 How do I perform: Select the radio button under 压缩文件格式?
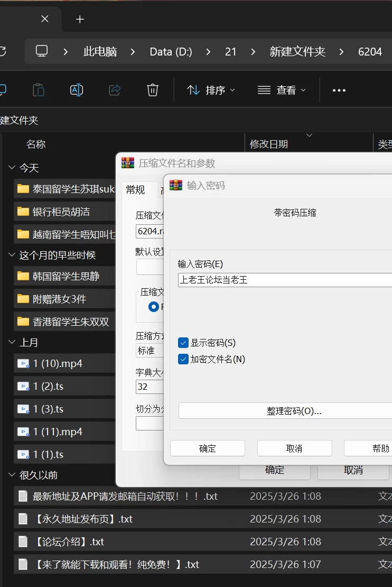tap(153, 307)
